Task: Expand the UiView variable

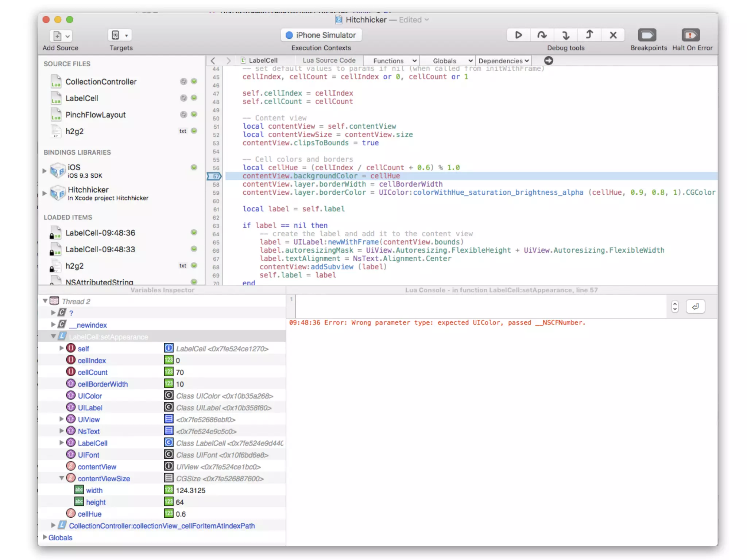Action: pyautogui.click(x=62, y=419)
